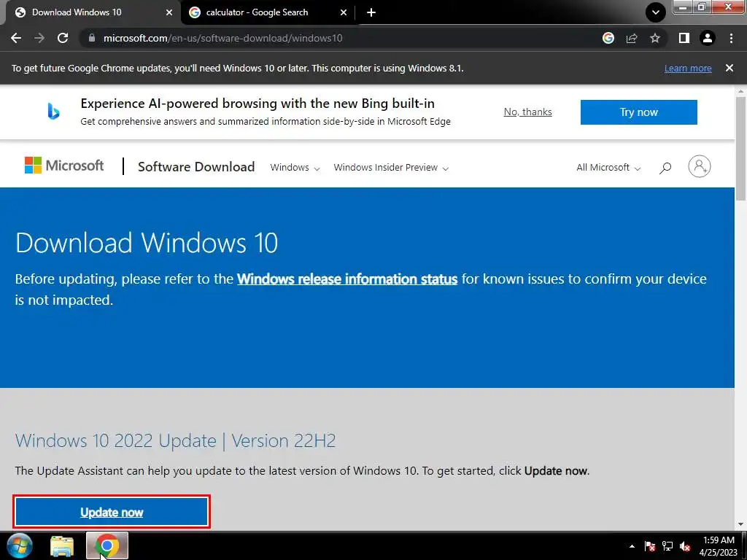Open Windows release information status link
The height and width of the screenshot is (560, 747).
coord(347,279)
